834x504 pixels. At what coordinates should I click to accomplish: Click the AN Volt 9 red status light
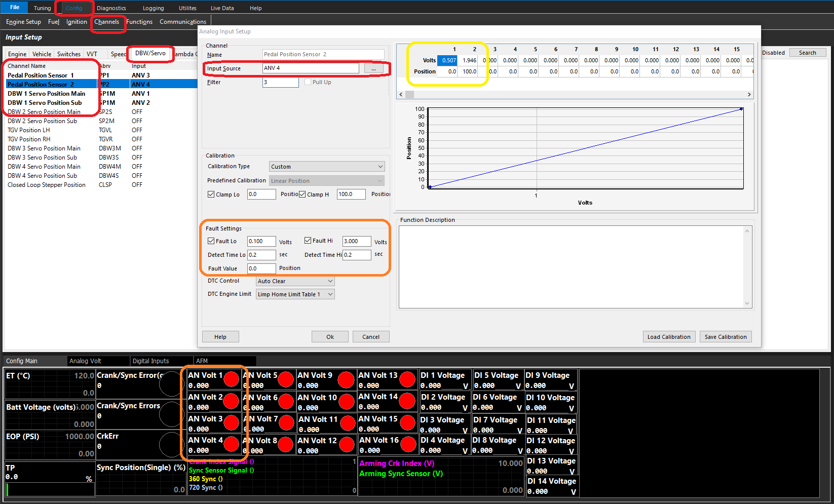tap(346, 379)
